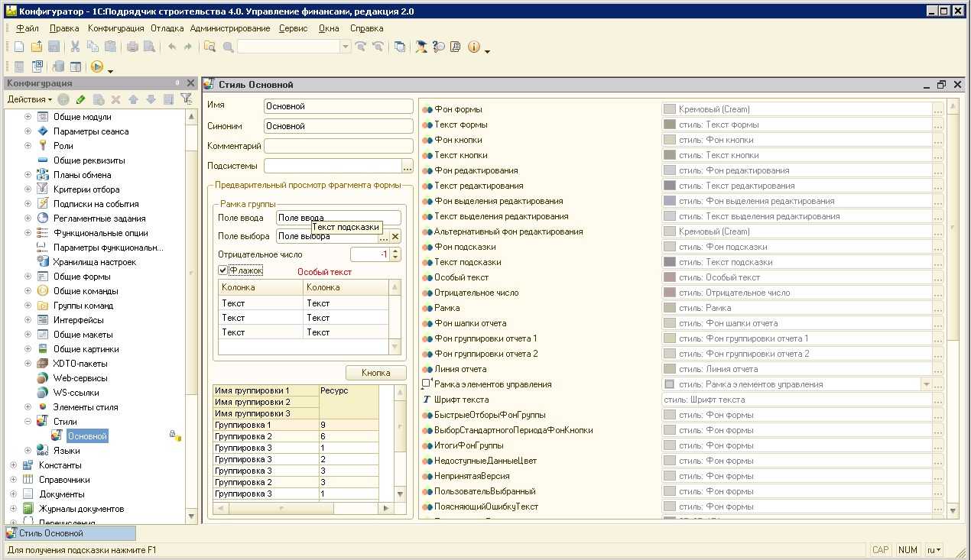Open the Администрирование menu
971x560 pixels.
point(230,28)
